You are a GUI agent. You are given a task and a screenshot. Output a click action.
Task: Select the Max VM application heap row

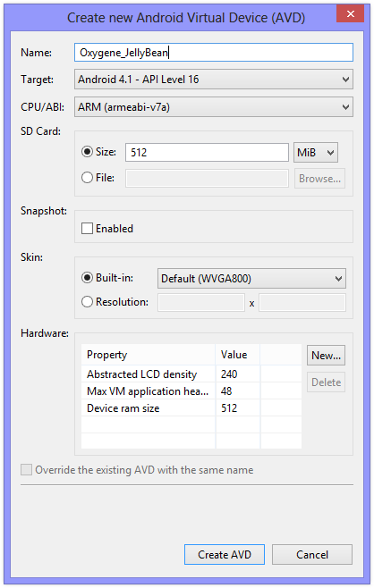pyautogui.click(x=191, y=391)
